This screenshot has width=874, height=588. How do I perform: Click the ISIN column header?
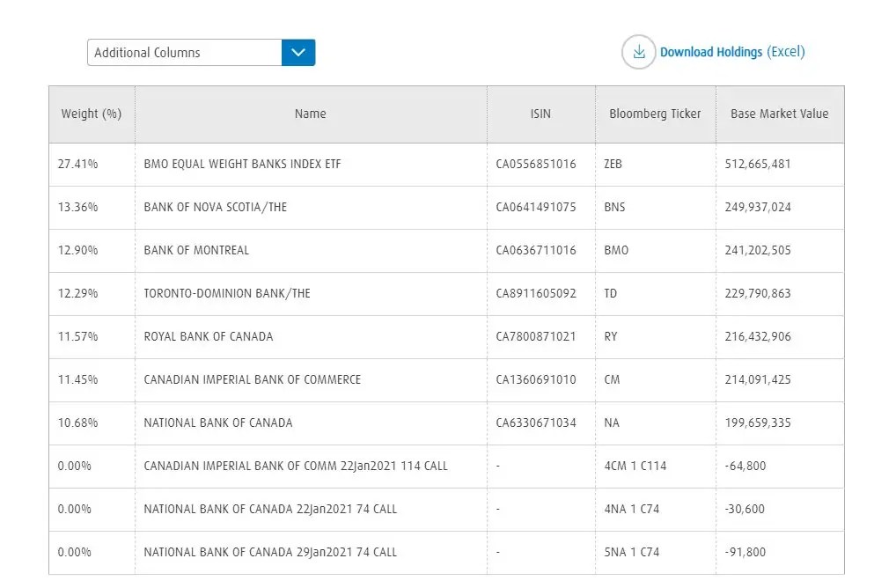click(540, 114)
